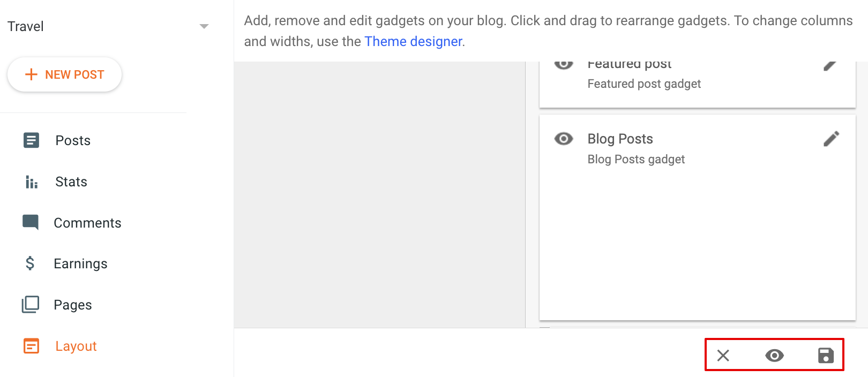Expand the Travel blog selector dropdown arrow
Image resolution: width=868 pixels, height=377 pixels.
click(x=204, y=26)
